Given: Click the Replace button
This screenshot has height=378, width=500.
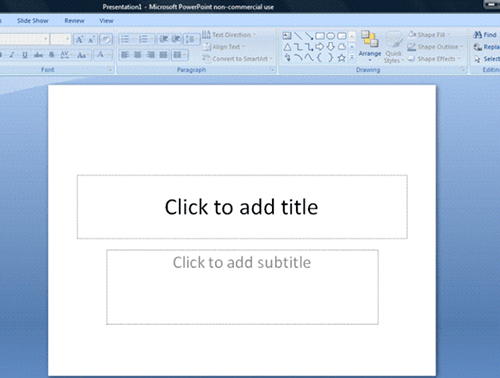Looking at the screenshot, I should [x=487, y=47].
